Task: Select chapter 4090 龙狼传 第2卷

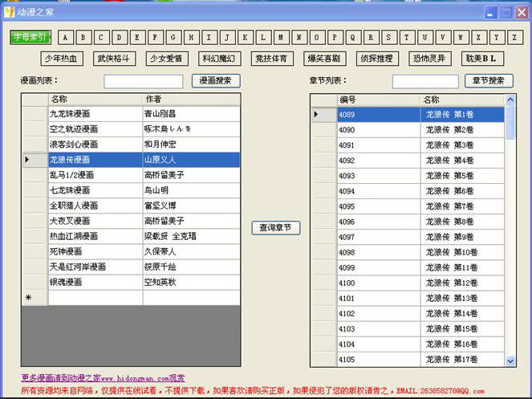Action: (x=408, y=130)
